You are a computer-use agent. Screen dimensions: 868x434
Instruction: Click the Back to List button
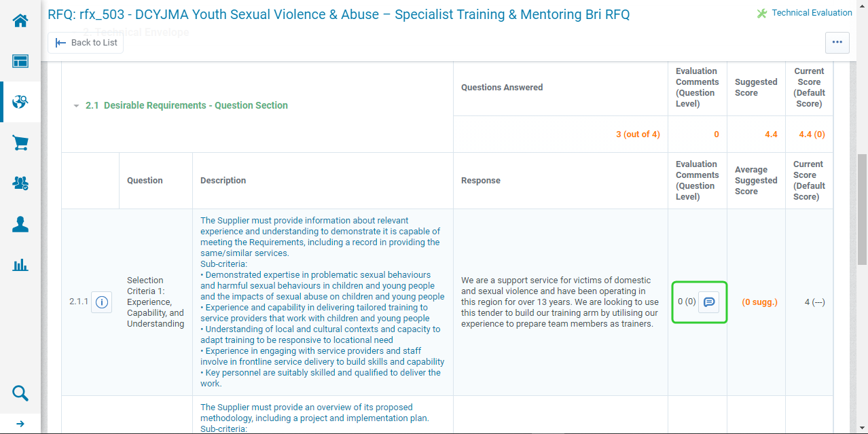[x=86, y=42]
